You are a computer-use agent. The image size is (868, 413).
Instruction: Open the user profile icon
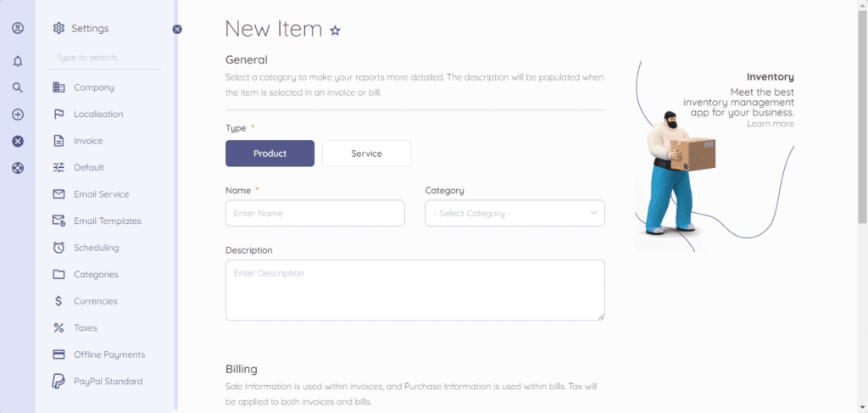pos(18,28)
